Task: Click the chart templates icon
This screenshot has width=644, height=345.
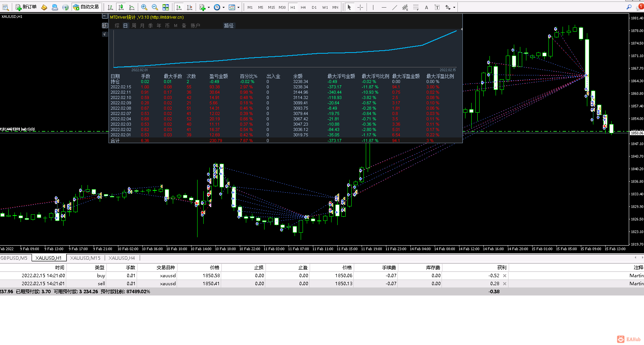Action: 232,7
